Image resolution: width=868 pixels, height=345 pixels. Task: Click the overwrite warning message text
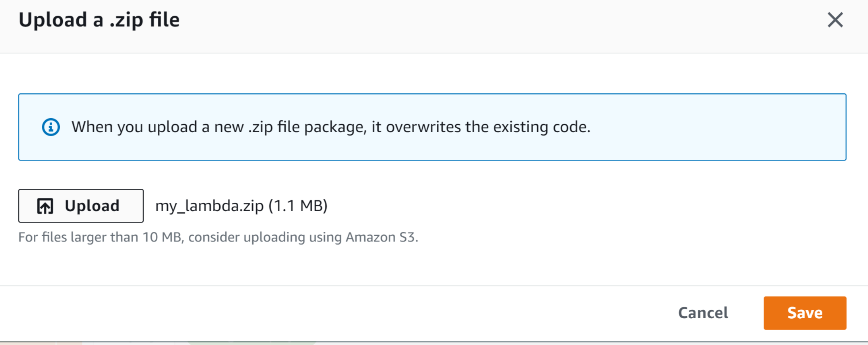click(x=331, y=127)
